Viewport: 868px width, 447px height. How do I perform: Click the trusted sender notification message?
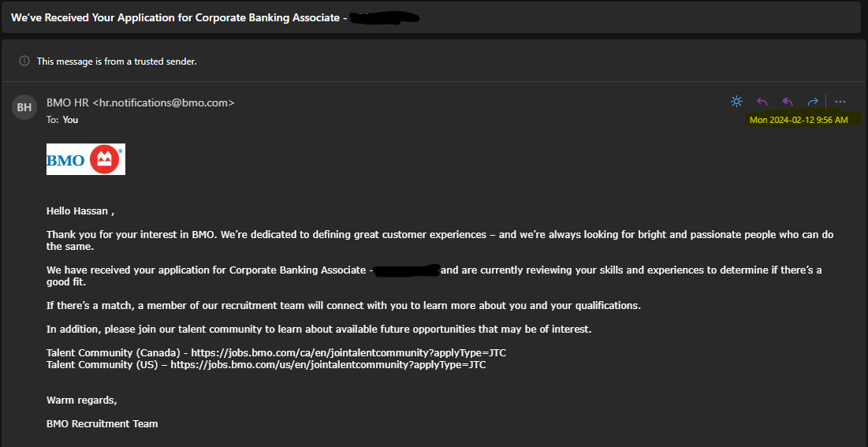pyautogui.click(x=117, y=61)
